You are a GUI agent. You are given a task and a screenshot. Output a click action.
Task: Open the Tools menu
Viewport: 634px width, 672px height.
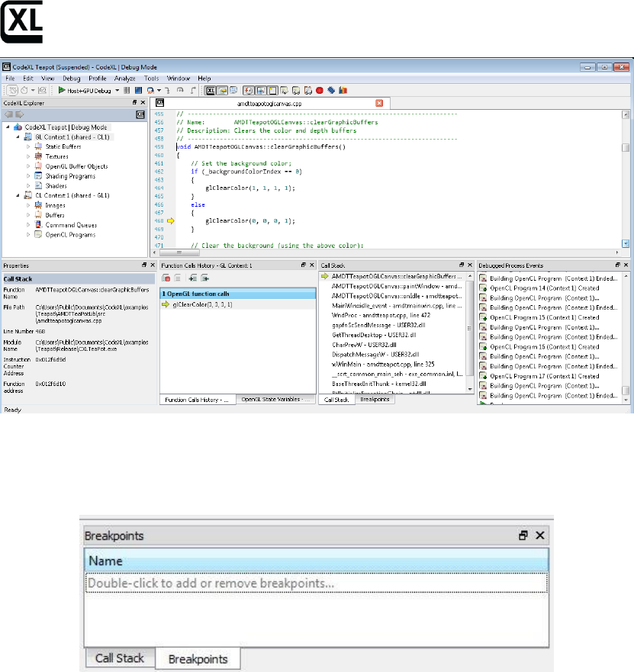coord(151,79)
